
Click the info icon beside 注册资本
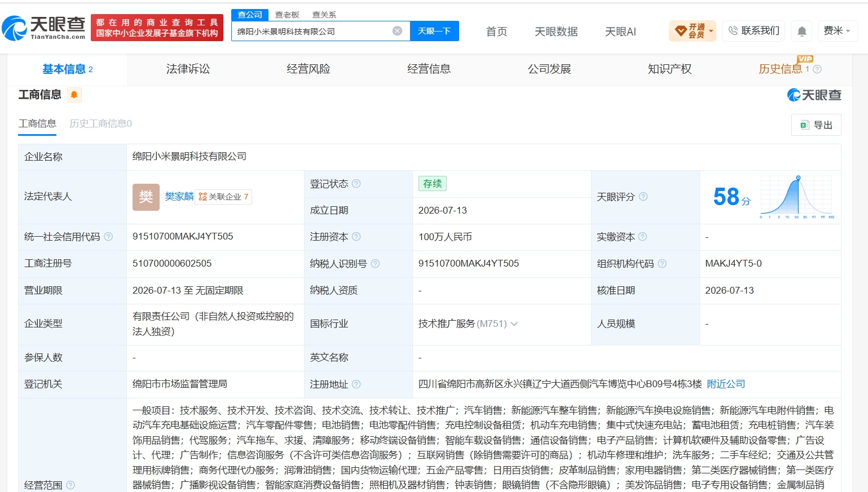tap(356, 237)
